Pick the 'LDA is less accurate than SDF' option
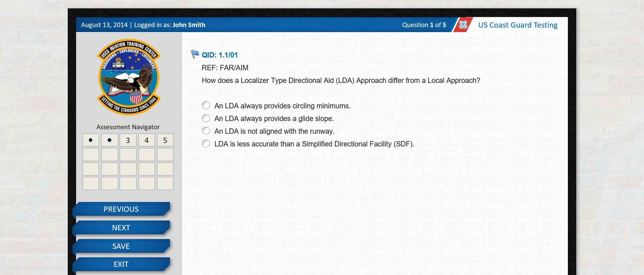 click(x=206, y=144)
